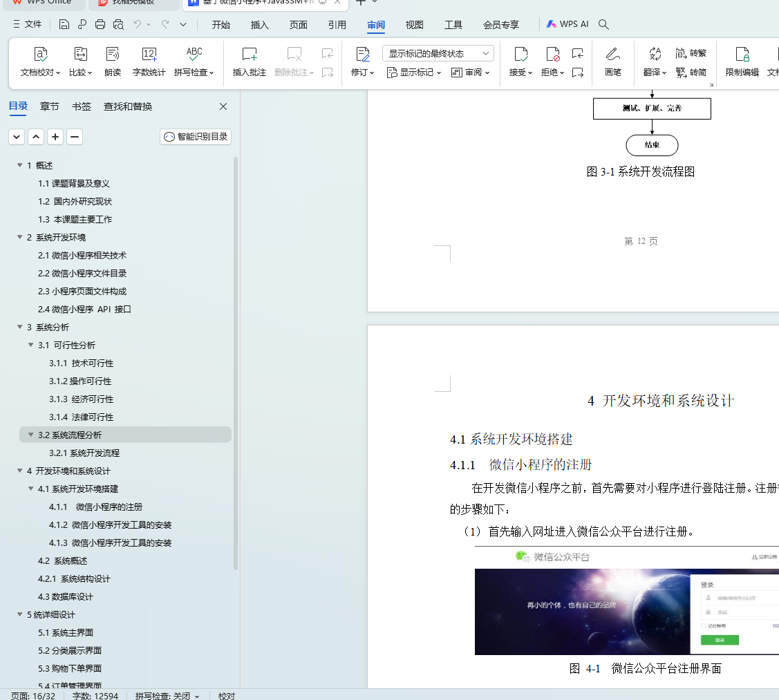Collapse the '5 统详细设计' outline section

(x=20, y=614)
